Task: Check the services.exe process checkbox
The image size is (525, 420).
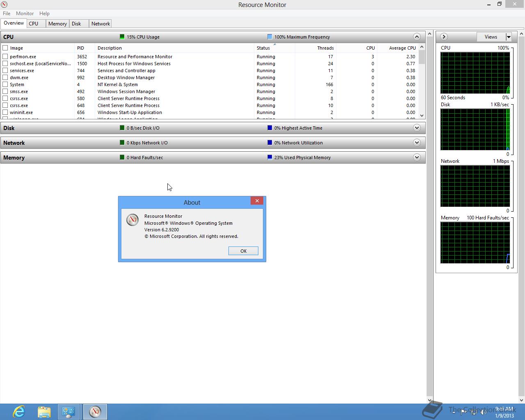Action: coord(5,70)
